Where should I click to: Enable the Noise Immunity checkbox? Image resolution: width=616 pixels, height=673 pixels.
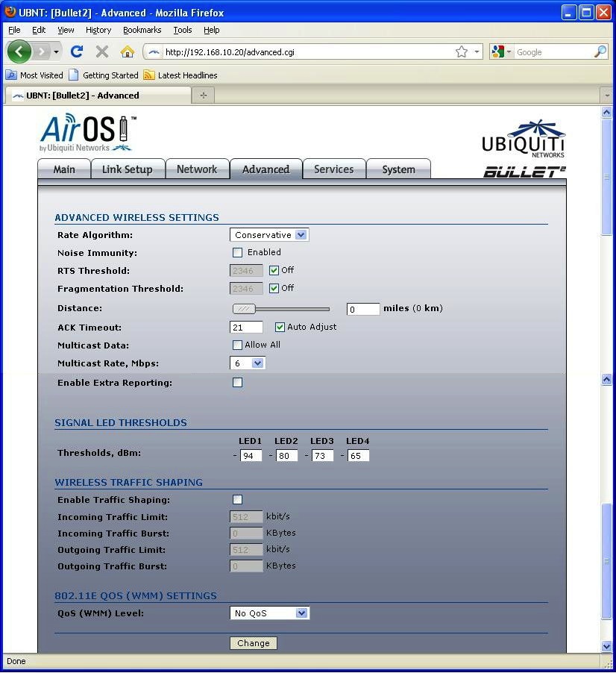point(238,253)
